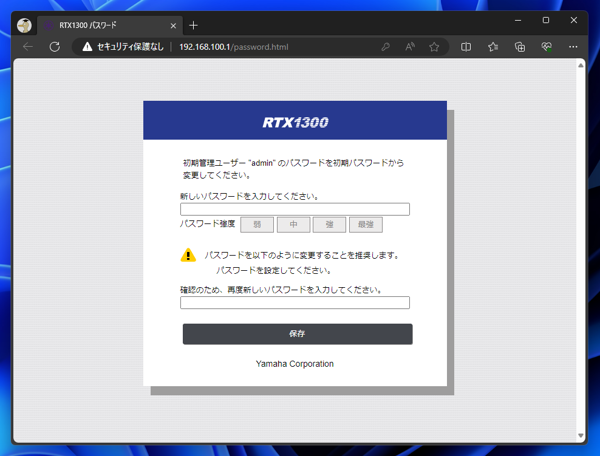Click the 強 strength indicator
600x456 pixels.
(329, 225)
